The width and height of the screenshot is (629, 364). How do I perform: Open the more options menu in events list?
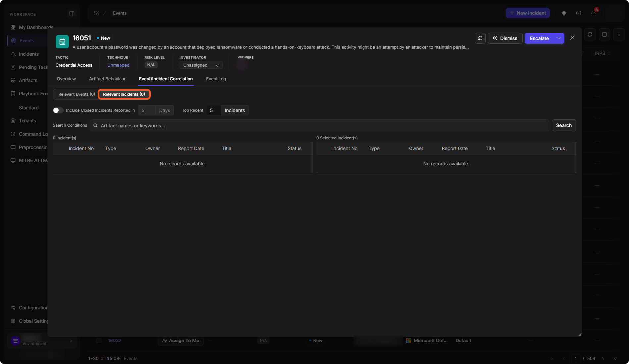pyautogui.click(x=619, y=34)
